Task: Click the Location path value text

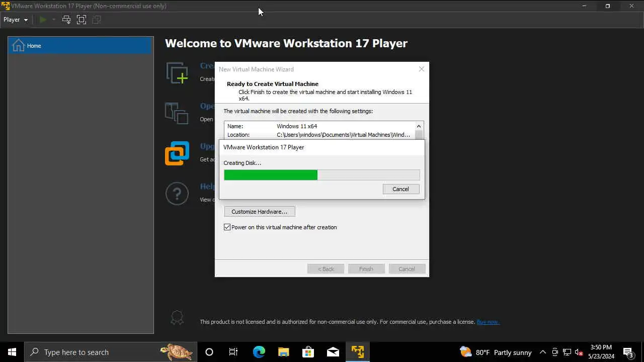Action: click(344, 135)
